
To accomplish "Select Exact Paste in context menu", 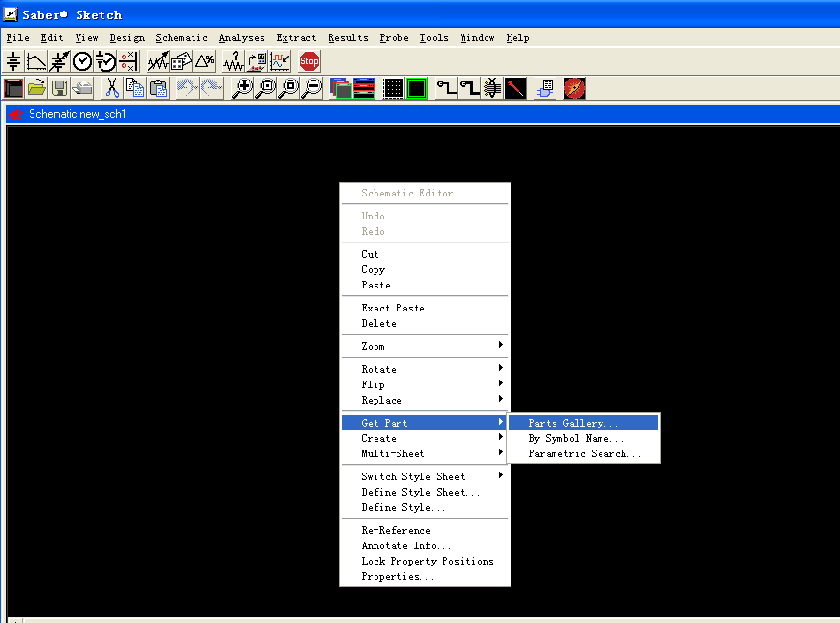I will point(425,308).
